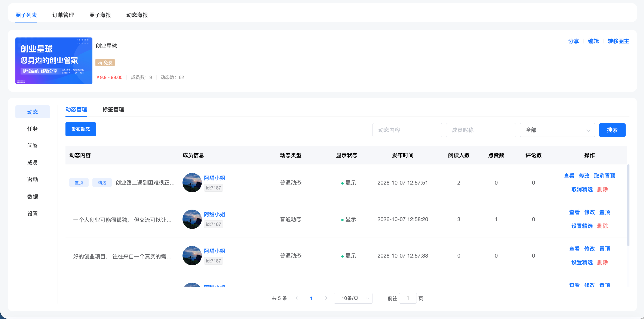Image resolution: width=644 pixels, height=319 pixels.
Task: Click 阿甜小姐 name in the 12:58:20 row
Action: (214, 215)
